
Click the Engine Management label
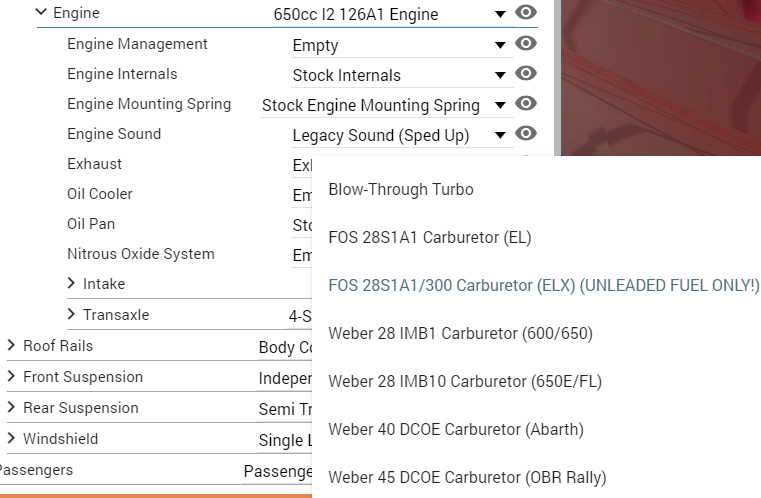point(137,44)
